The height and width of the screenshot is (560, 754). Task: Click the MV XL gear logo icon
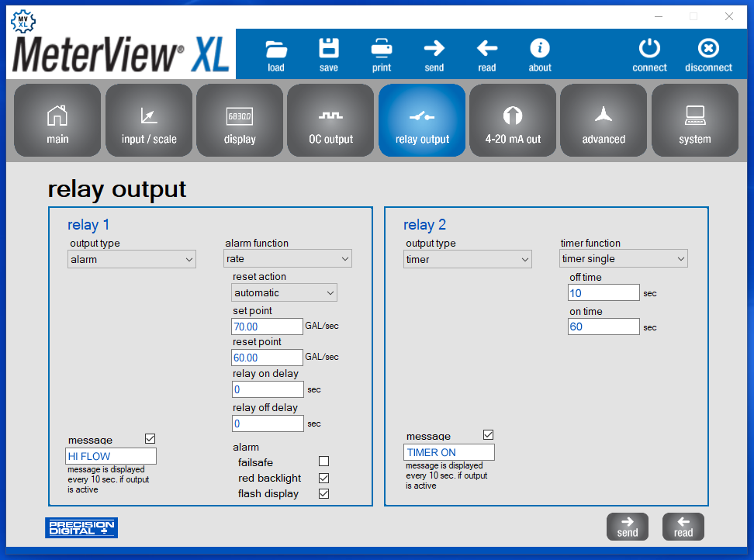point(23,22)
